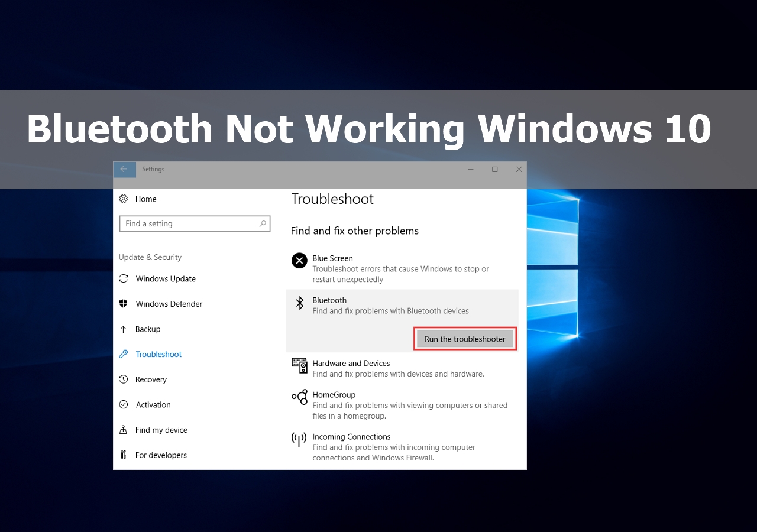Open For developers settings
This screenshot has width=757, height=532.
pyautogui.click(x=161, y=455)
